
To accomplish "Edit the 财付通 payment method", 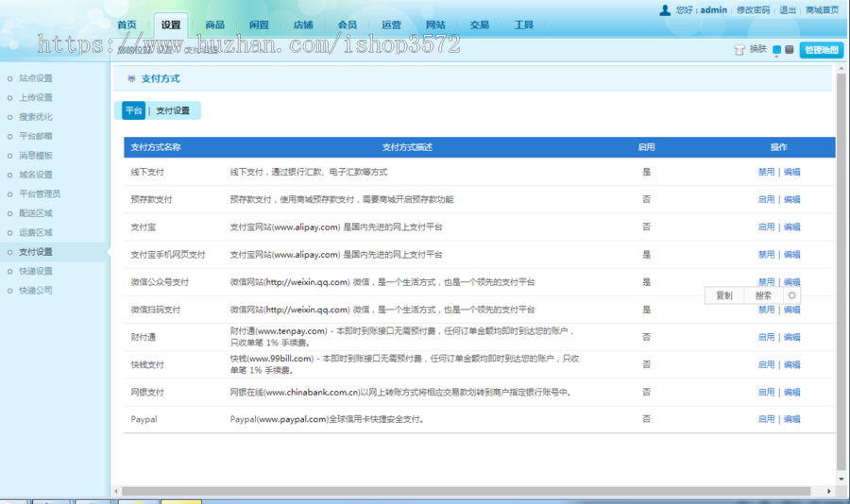I will (x=792, y=337).
